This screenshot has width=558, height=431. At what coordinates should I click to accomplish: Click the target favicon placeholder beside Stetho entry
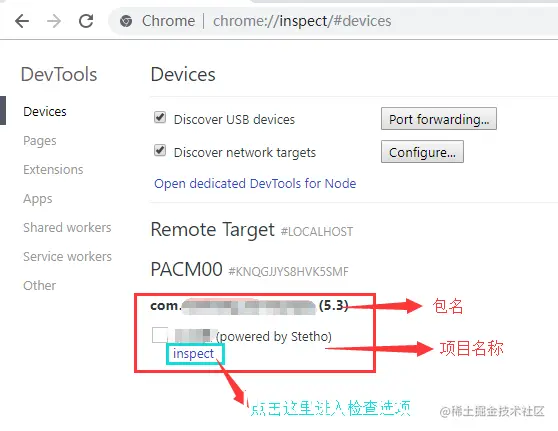pyautogui.click(x=160, y=335)
